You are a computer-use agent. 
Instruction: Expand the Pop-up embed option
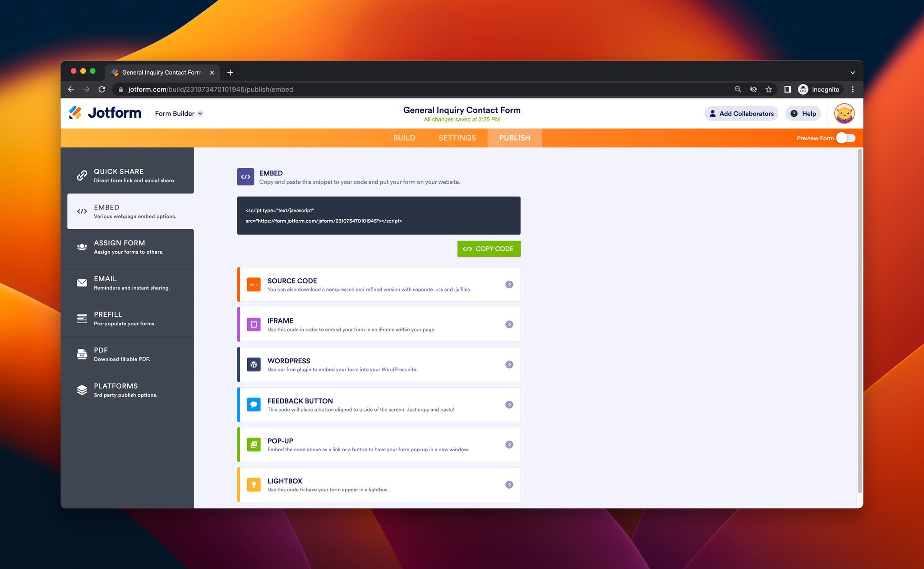(509, 444)
